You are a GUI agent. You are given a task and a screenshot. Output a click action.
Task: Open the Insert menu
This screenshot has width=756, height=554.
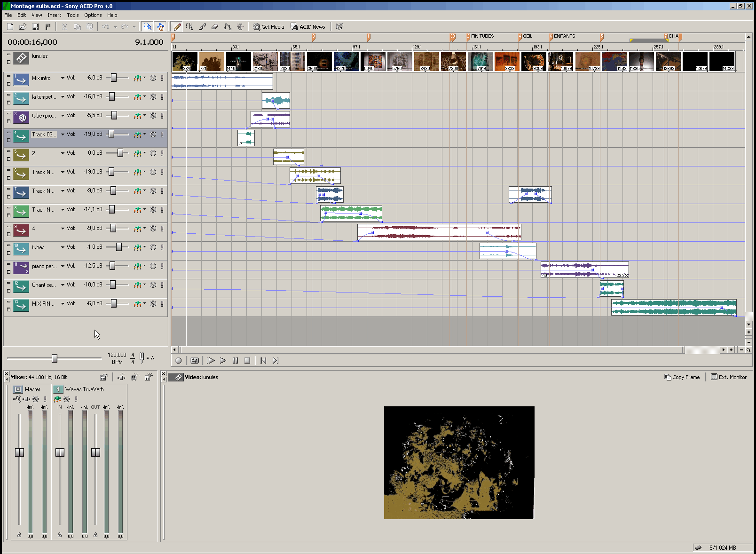[x=54, y=15]
